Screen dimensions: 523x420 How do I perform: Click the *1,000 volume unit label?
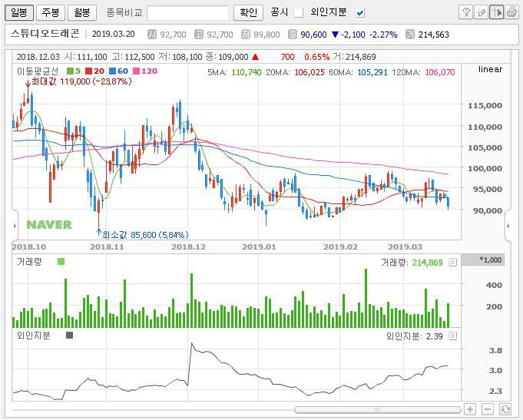[490, 260]
